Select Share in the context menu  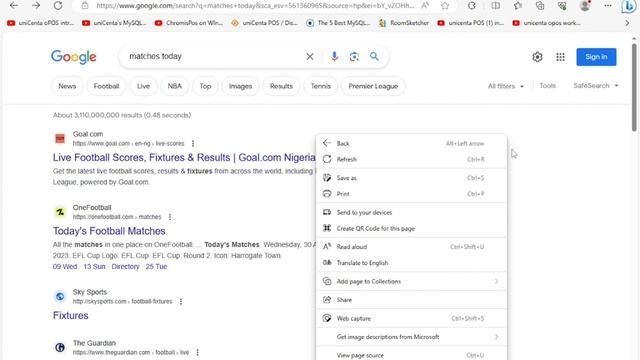tap(411, 300)
